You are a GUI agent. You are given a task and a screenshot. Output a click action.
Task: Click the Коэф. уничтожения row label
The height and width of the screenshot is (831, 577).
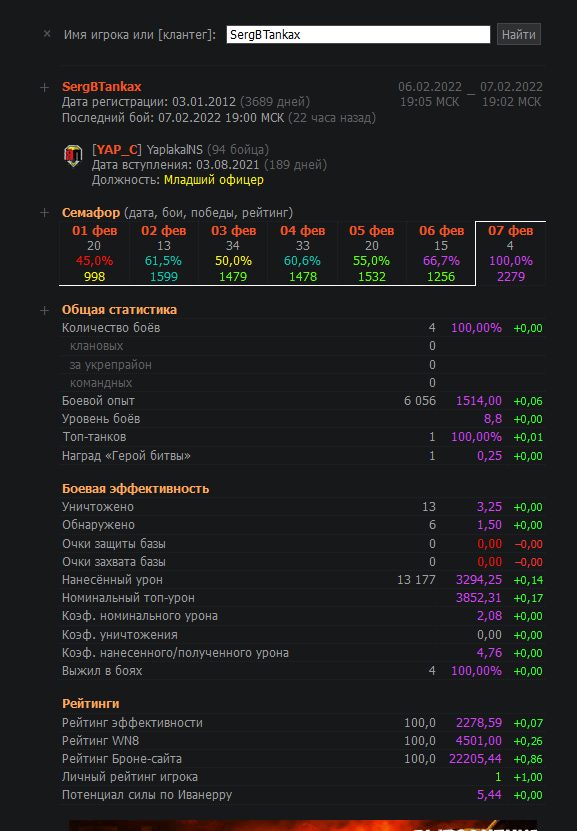pos(120,635)
